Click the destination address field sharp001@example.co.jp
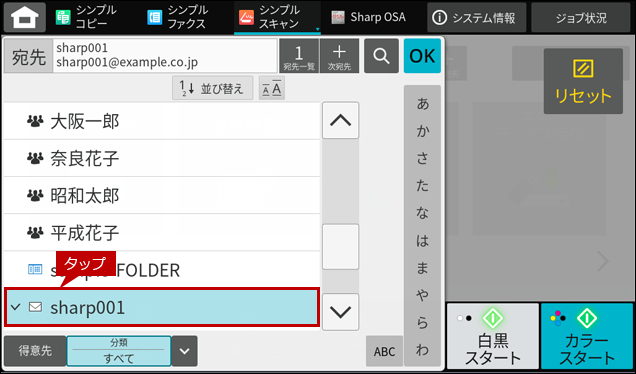This screenshot has height=374, width=636. (x=165, y=56)
